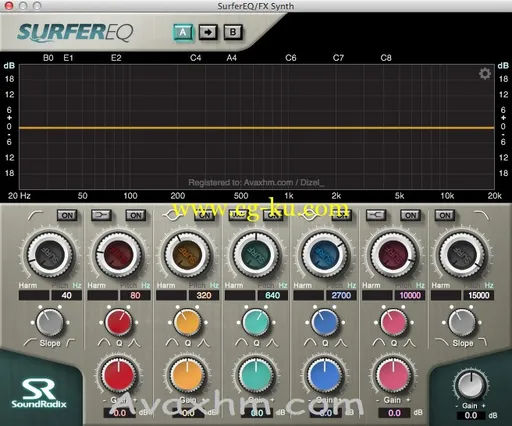Click the gray Slope knob under 15000 Hz

(462, 322)
